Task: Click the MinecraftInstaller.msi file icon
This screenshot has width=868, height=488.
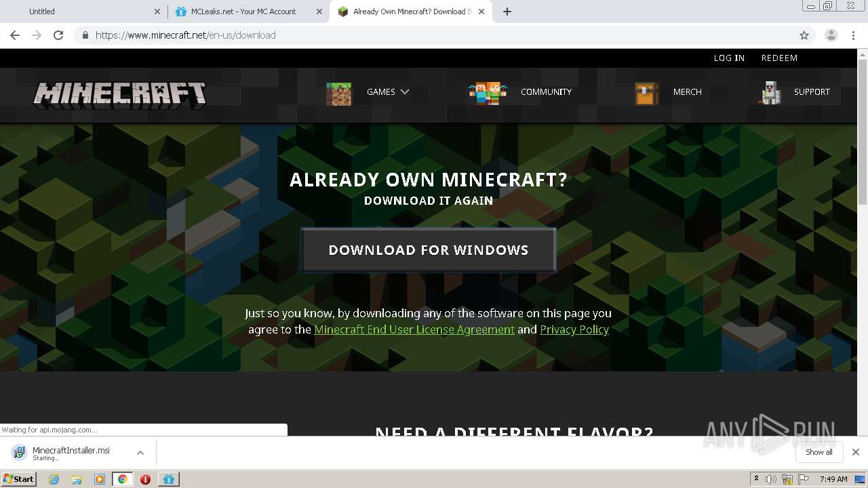Action: pyautogui.click(x=18, y=453)
